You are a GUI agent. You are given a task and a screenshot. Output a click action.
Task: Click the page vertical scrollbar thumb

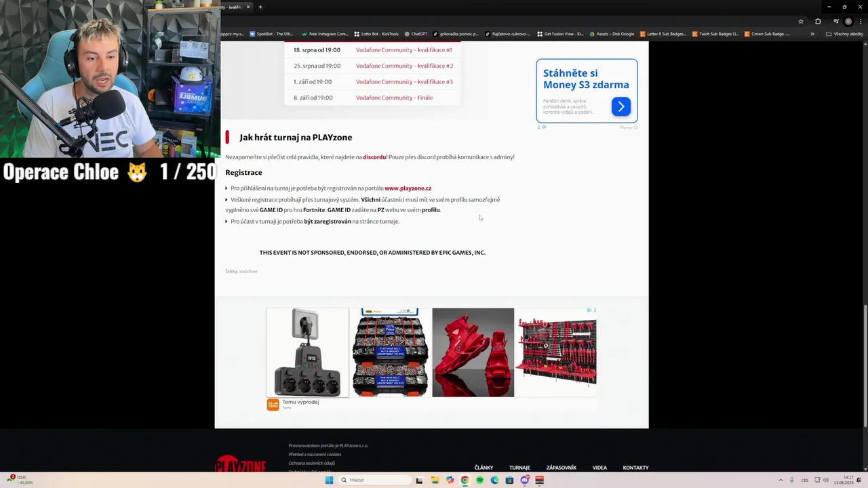(x=864, y=366)
